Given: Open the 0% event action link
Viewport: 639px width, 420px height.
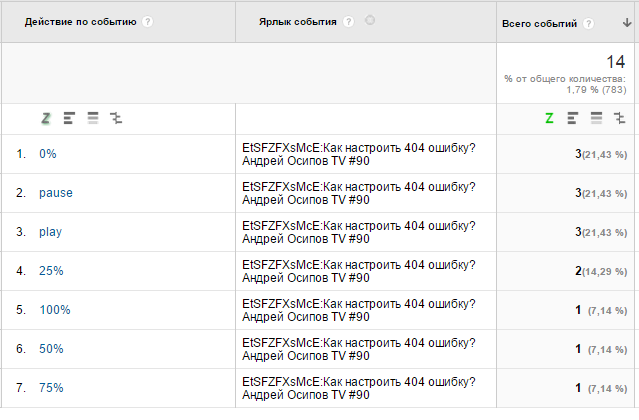Looking at the screenshot, I should pyautogui.click(x=47, y=154).
